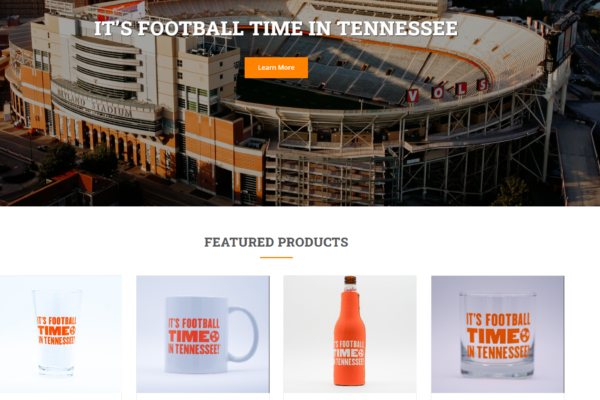Click the orange underline below Featured Products
Viewport: 600px width, 400px height.
276,258
